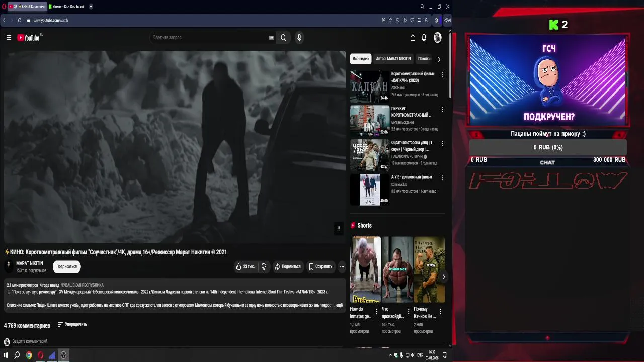Click the comment input Введите комментарий

tap(30, 341)
